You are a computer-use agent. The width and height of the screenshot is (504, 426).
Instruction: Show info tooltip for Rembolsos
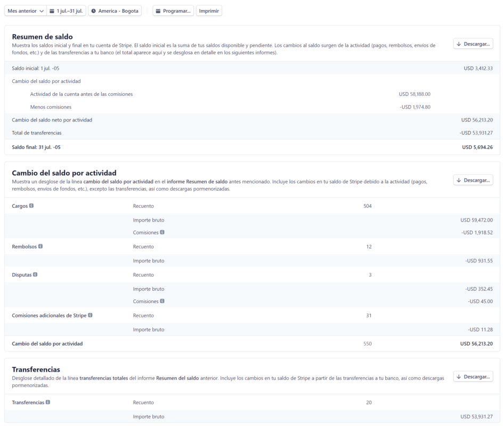[40, 247]
